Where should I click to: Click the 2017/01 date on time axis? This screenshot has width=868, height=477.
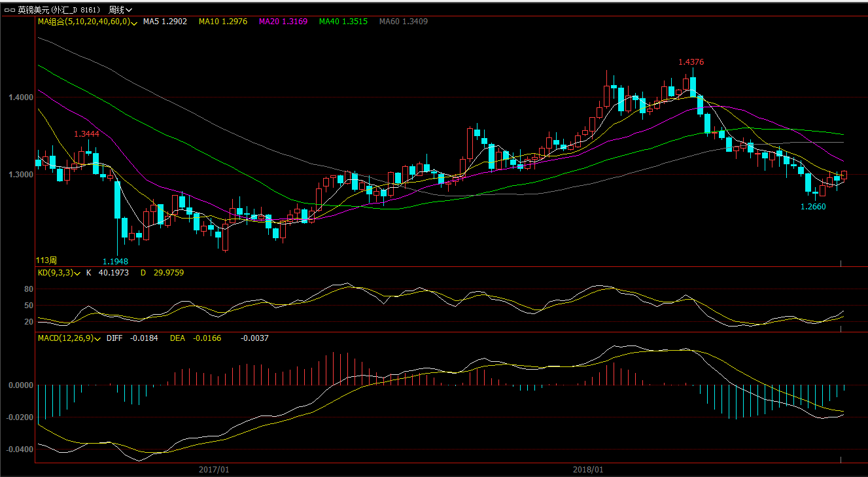pyautogui.click(x=214, y=470)
